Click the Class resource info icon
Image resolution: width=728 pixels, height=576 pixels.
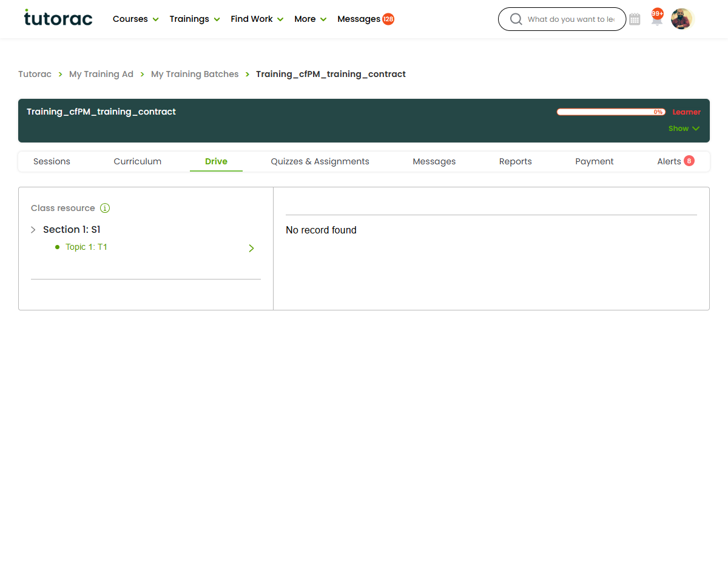pyautogui.click(x=105, y=208)
